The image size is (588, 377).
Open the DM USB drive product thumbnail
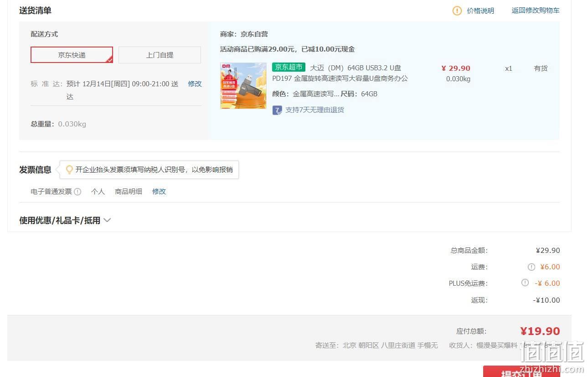(x=243, y=86)
